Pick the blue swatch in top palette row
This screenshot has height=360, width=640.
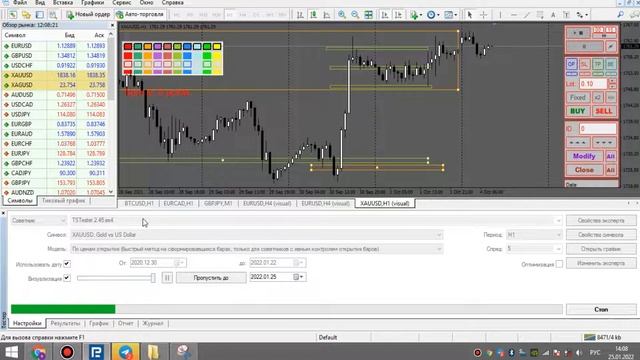[187, 47]
